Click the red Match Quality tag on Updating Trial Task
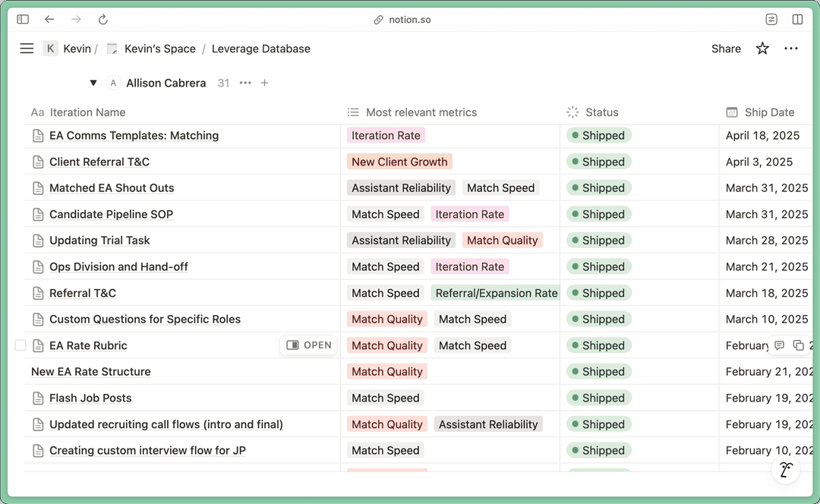This screenshot has height=504, width=820. [x=502, y=241]
